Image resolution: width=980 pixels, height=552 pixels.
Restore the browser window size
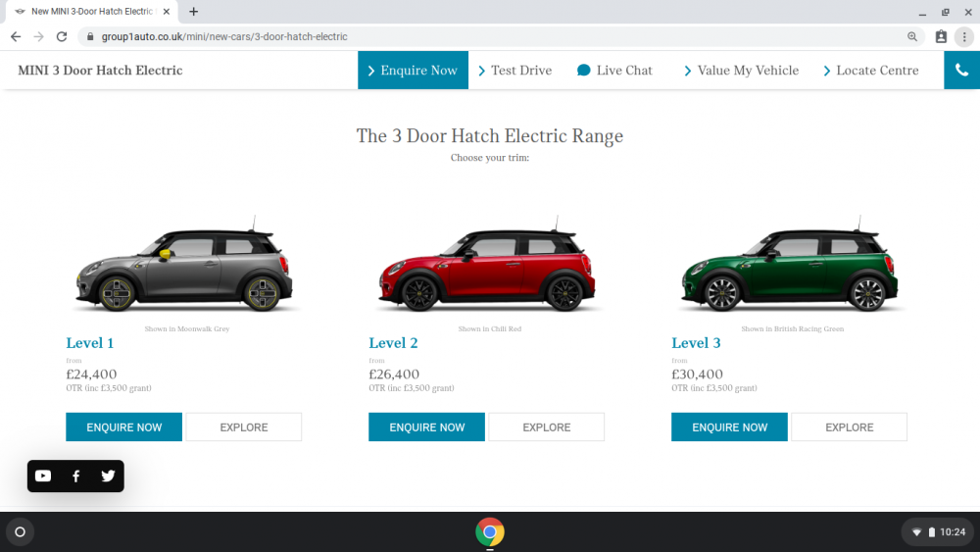point(945,12)
